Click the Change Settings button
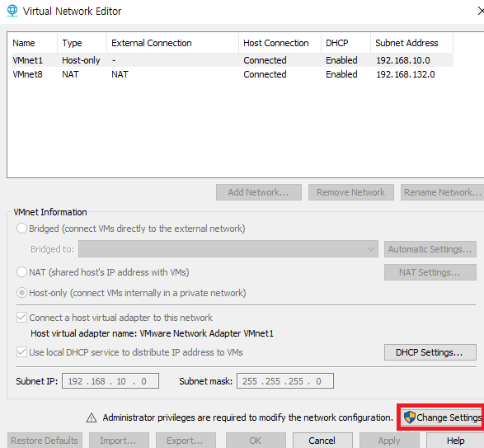Screen dimensions: 484x448 (x=442, y=417)
